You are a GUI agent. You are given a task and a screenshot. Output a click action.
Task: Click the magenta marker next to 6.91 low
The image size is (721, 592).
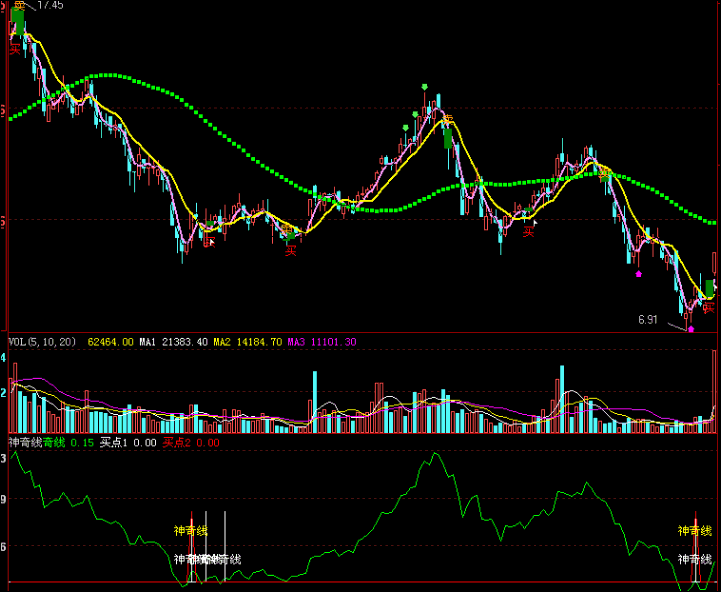689,327
